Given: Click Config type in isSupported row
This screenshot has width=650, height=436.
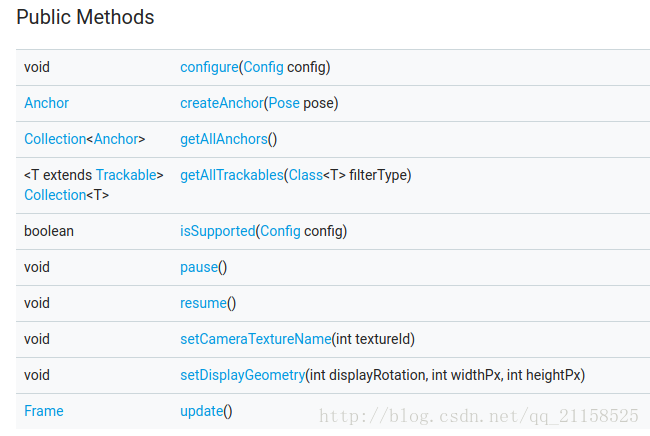Looking at the screenshot, I should (x=280, y=231).
